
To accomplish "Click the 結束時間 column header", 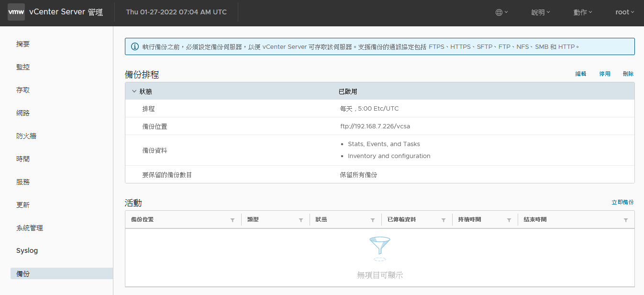I will coord(535,219).
